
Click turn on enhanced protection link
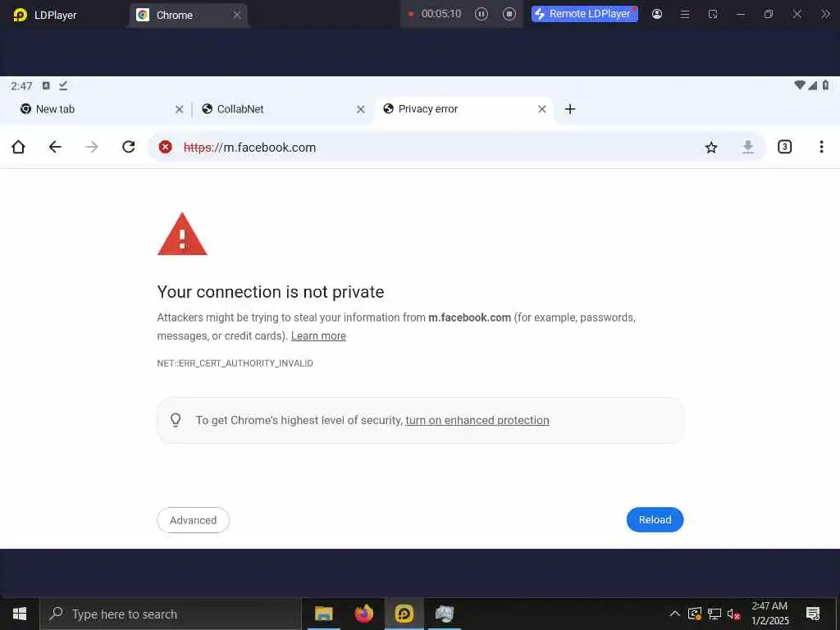[477, 421]
